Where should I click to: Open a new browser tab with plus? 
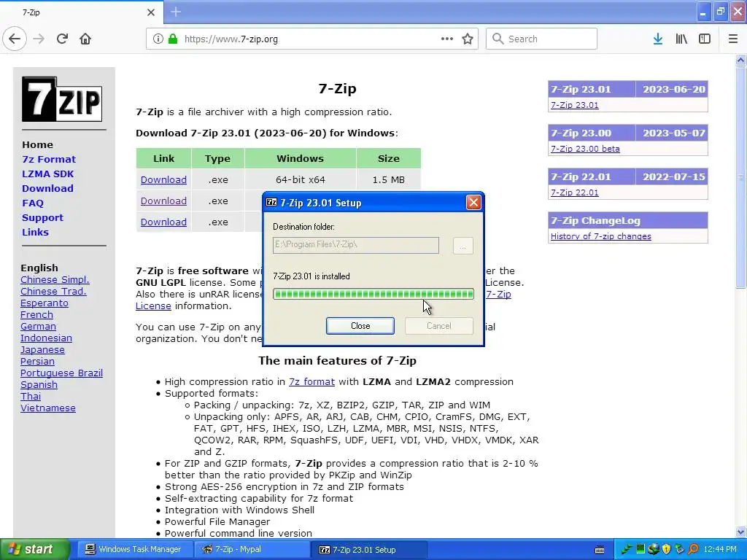[x=176, y=12]
